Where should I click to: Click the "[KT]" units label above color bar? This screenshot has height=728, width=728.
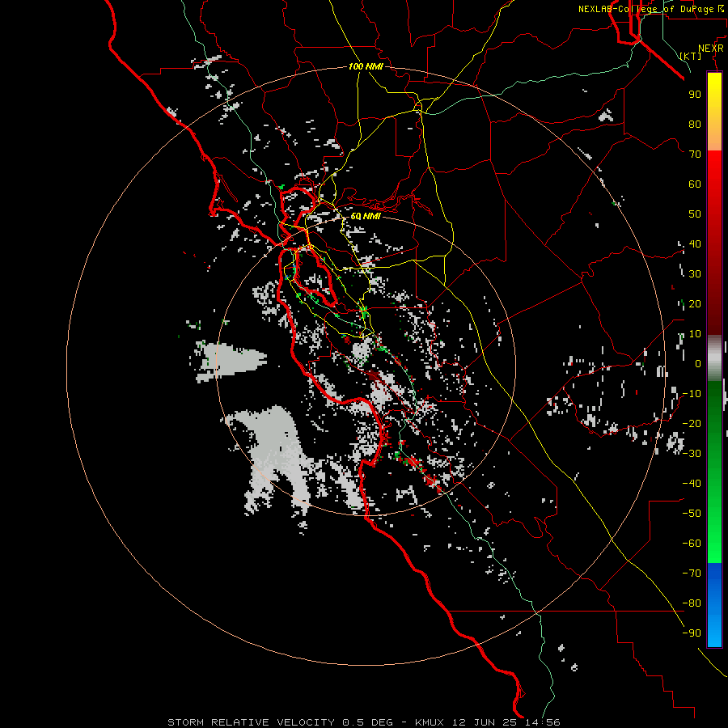(x=691, y=56)
